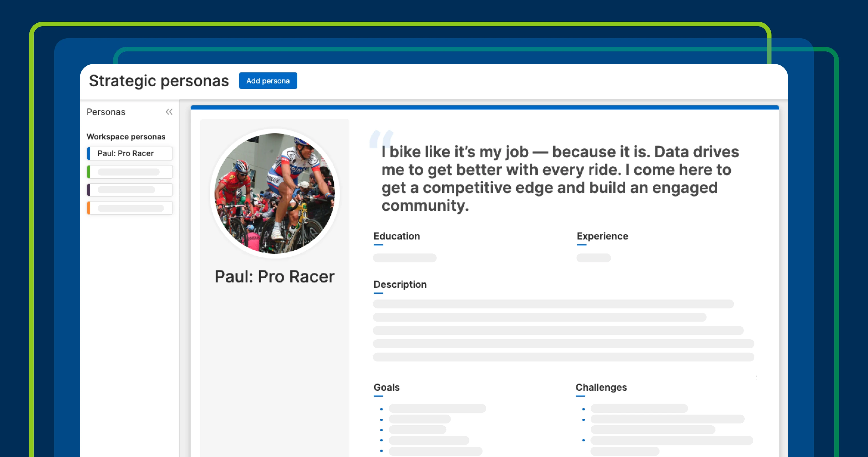868x457 pixels.
Task: Click the Goals section heading
Action: click(387, 387)
